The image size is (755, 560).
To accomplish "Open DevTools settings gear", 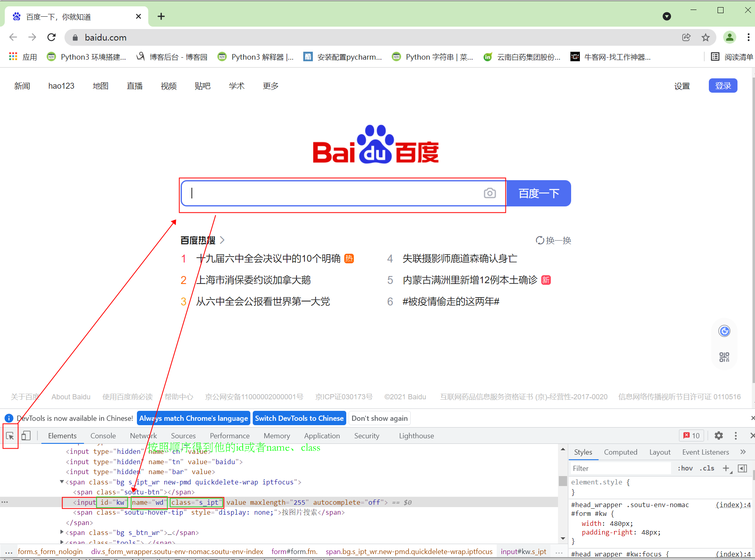I will tap(719, 436).
